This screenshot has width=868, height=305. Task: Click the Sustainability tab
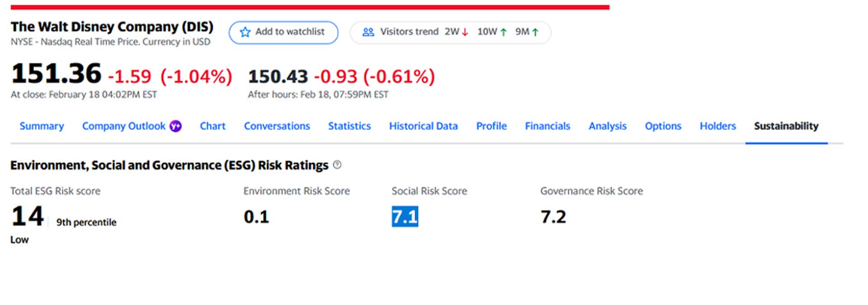click(786, 126)
